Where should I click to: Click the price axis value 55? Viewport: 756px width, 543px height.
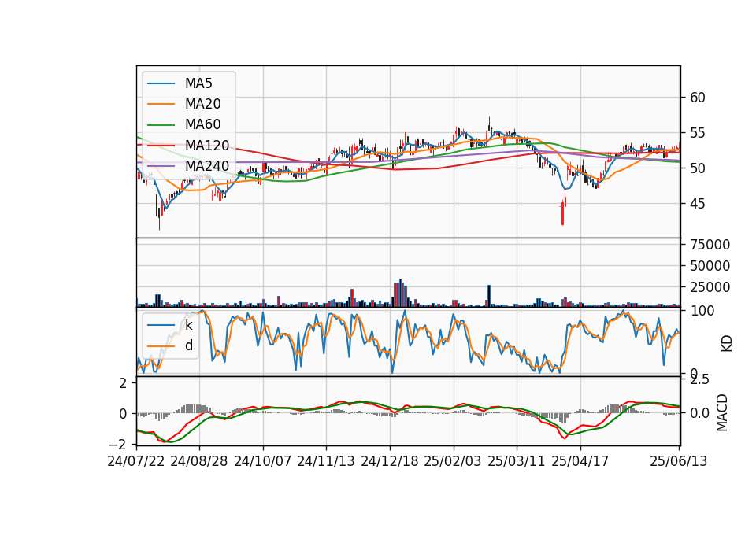coord(698,133)
